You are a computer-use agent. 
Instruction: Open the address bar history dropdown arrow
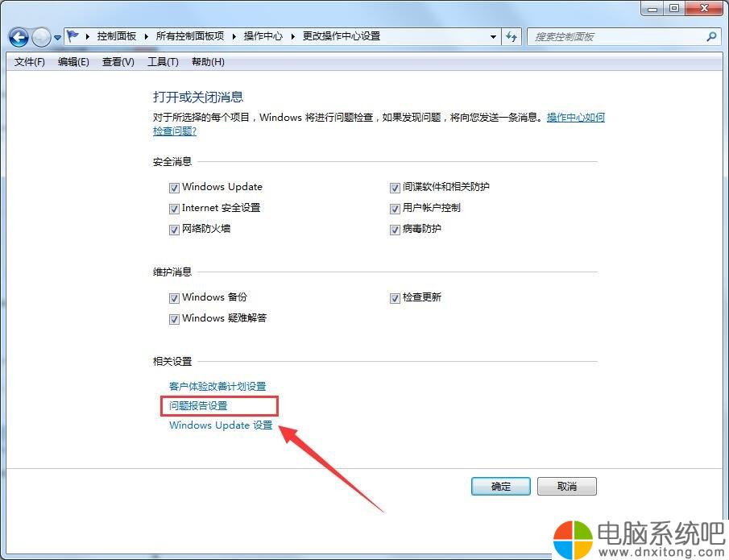[x=493, y=36]
